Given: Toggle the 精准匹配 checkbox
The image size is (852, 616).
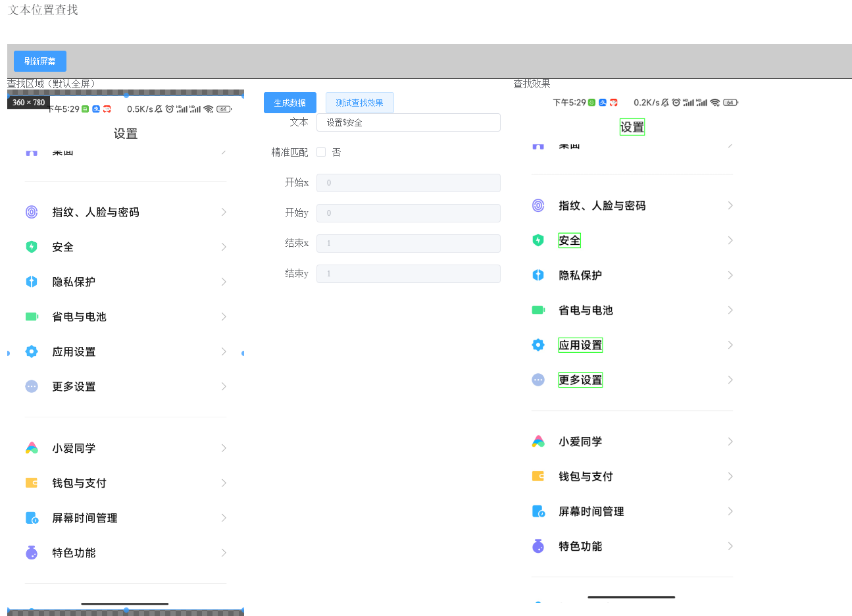Looking at the screenshot, I should point(322,152).
